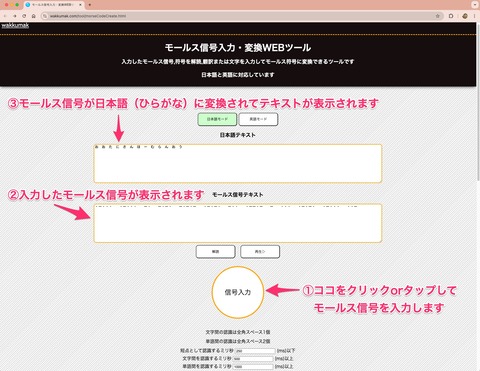Click text 日本語と英語に対応しています

[x=238, y=75]
